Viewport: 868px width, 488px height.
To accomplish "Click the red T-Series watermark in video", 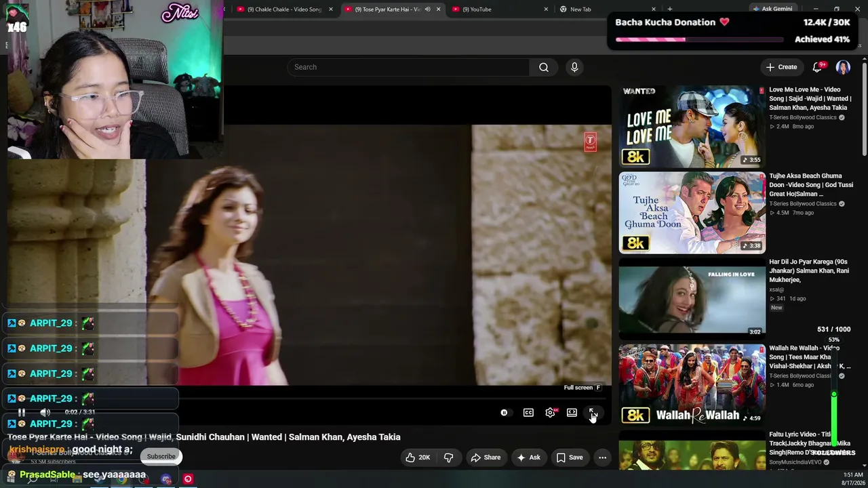I will click(590, 142).
